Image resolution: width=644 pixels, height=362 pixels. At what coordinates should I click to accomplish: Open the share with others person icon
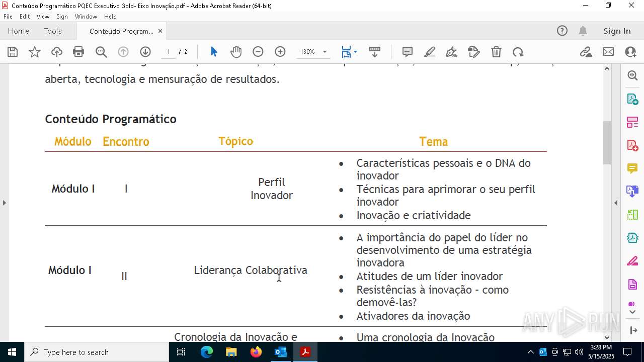tap(630, 52)
